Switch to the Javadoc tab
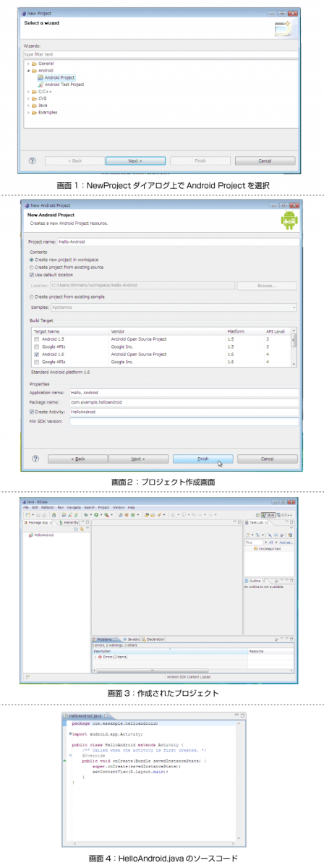The image size is (324, 868). 132,639
